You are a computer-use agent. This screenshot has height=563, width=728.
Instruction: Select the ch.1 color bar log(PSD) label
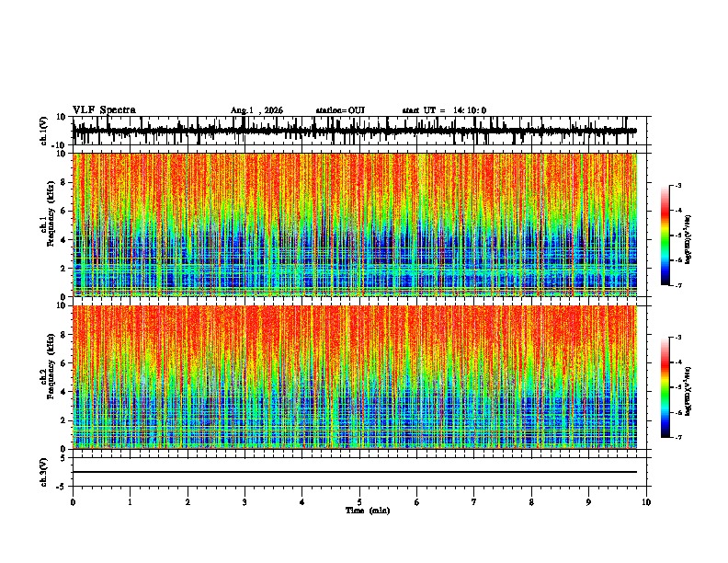(688, 239)
